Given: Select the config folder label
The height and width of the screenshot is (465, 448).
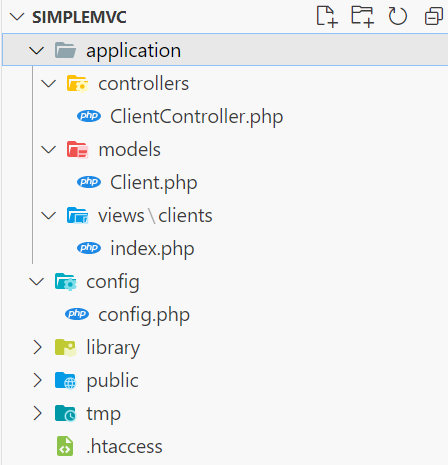Looking at the screenshot, I should (x=113, y=283).
